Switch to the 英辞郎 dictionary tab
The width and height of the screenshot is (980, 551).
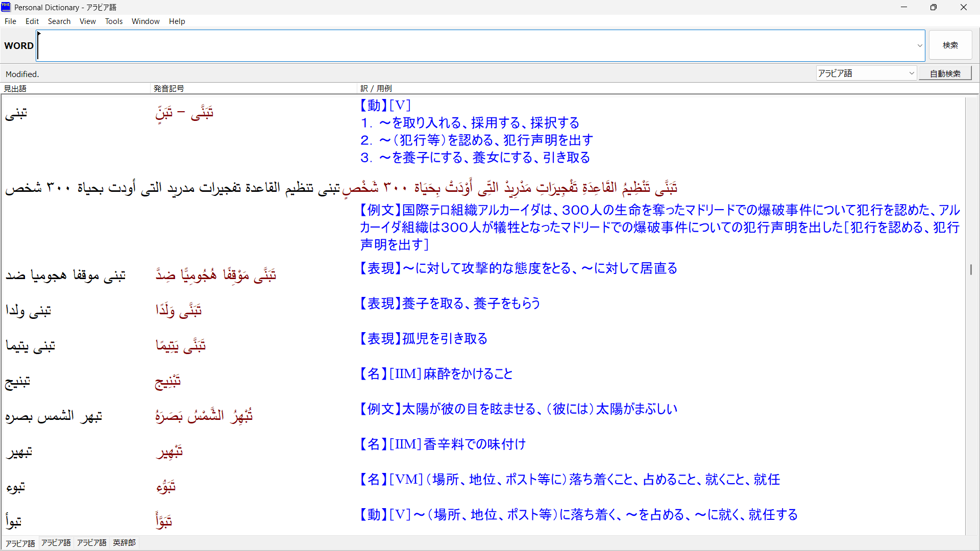click(x=124, y=543)
